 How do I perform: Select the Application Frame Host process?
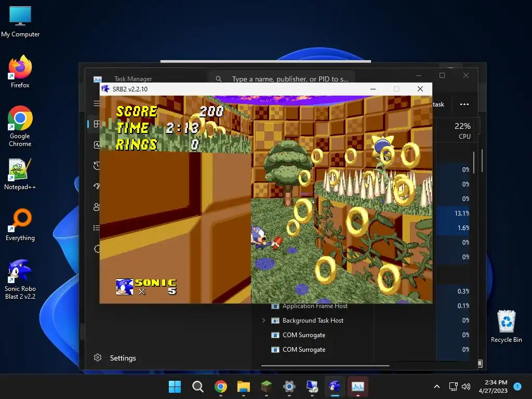pos(315,306)
